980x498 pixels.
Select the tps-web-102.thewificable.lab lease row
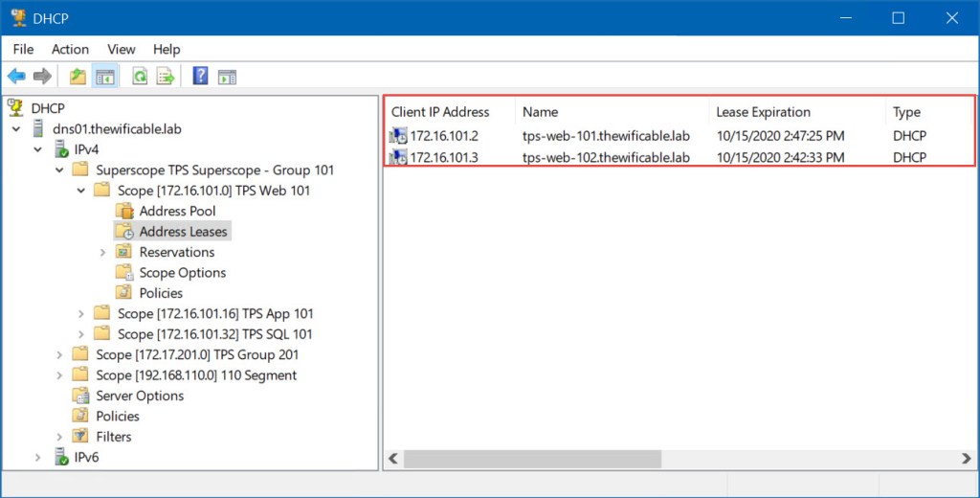pos(606,157)
